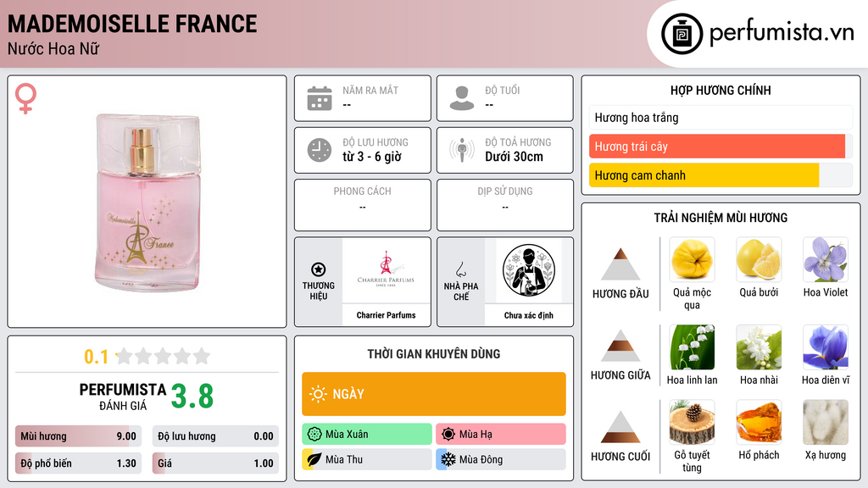Select the Mùa Thu season bar

pos(367,459)
